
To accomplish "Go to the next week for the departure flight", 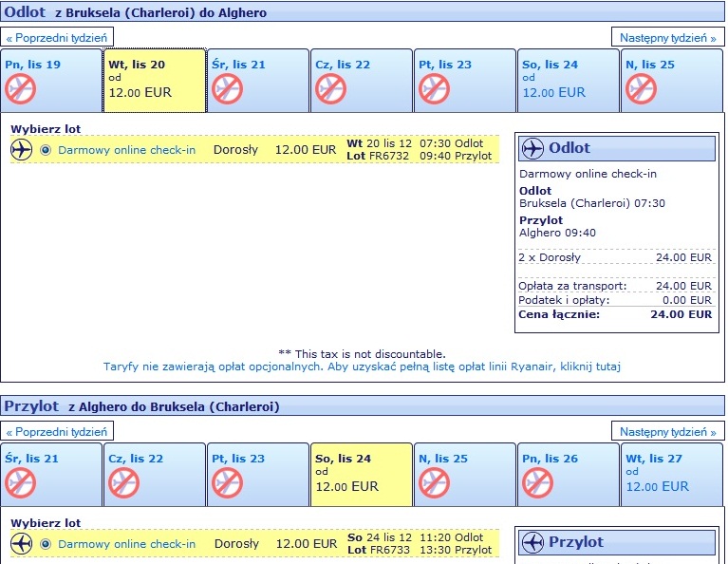I will tap(667, 38).
